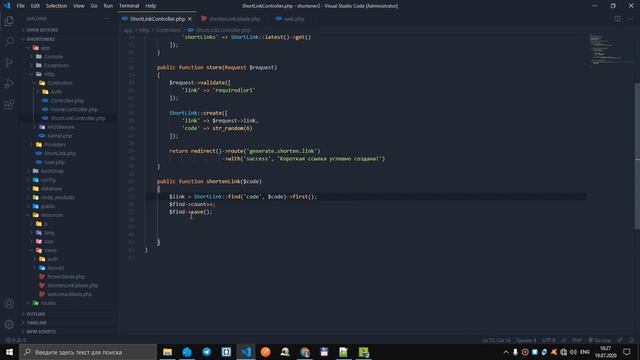The width and height of the screenshot is (640, 360).
Task: Open the Selection menu
Action: tap(56, 6)
